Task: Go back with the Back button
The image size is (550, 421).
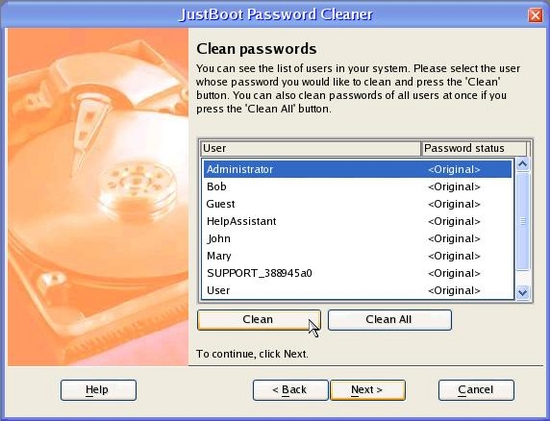Action: pyautogui.click(x=290, y=390)
